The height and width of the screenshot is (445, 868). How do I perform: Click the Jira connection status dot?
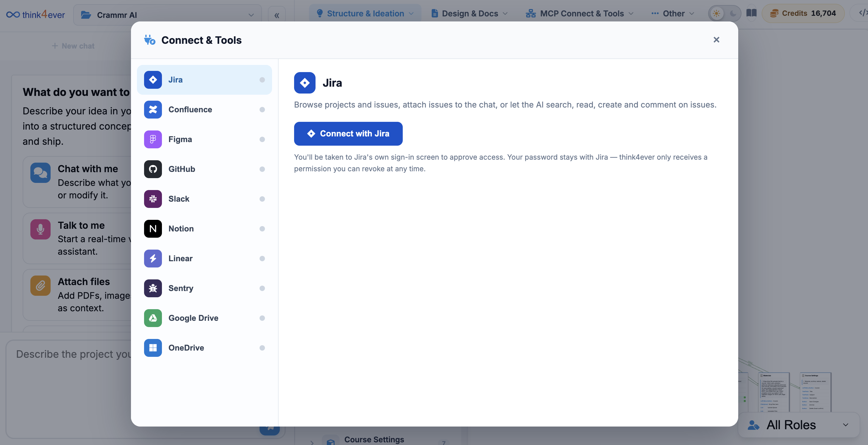[x=262, y=80]
